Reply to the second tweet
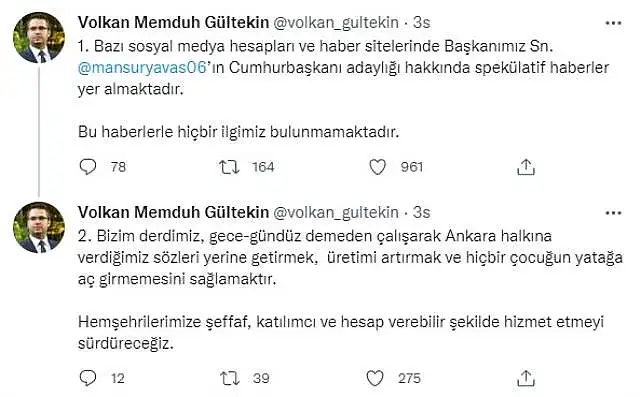Viewport: 640px width, 397px height. (x=88, y=378)
